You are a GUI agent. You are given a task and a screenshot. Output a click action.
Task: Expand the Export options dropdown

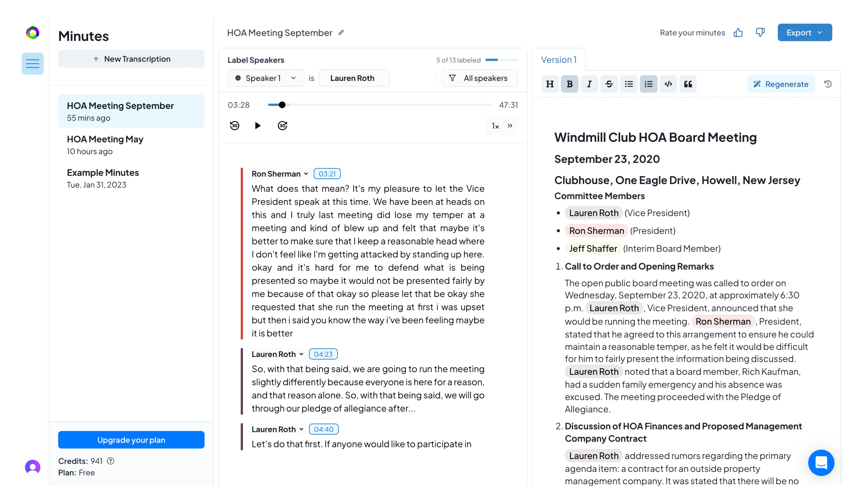pos(805,32)
